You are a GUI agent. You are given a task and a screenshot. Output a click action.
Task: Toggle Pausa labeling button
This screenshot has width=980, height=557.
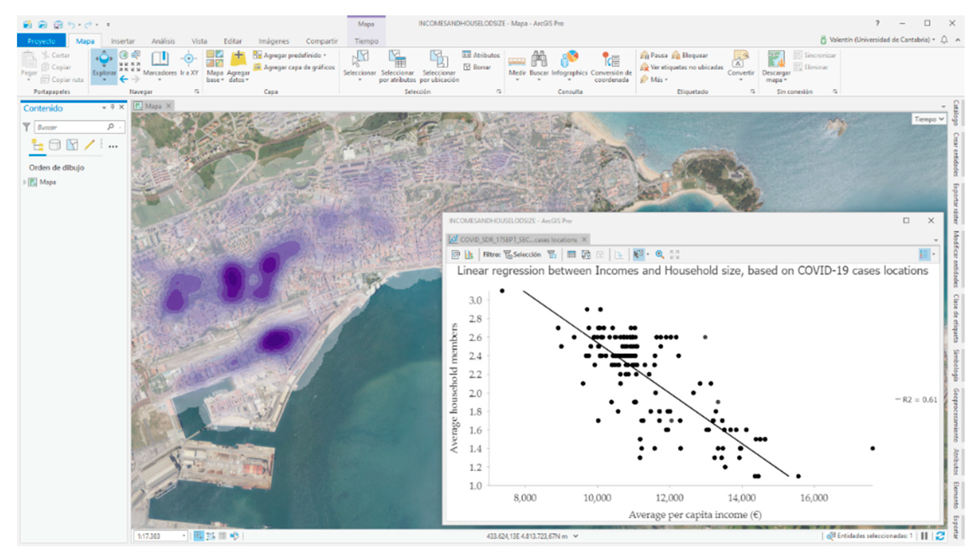pyautogui.click(x=654, y=55)
